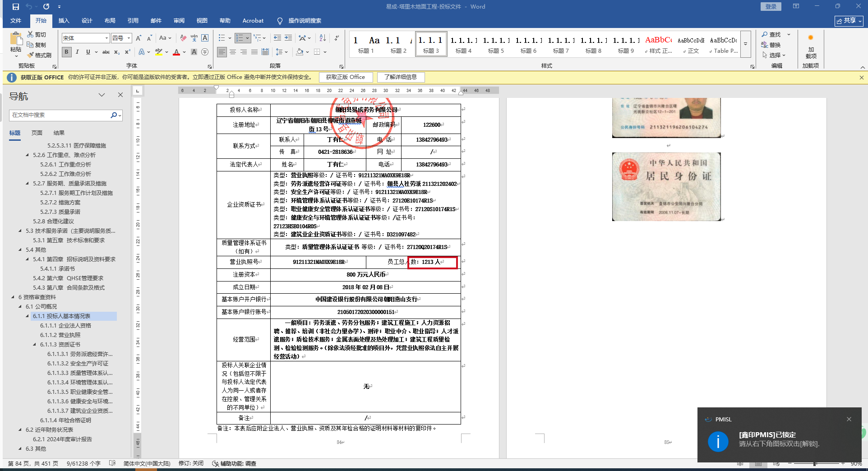
Task: Click the 登录 sign-in button
Action: point(771,6)
